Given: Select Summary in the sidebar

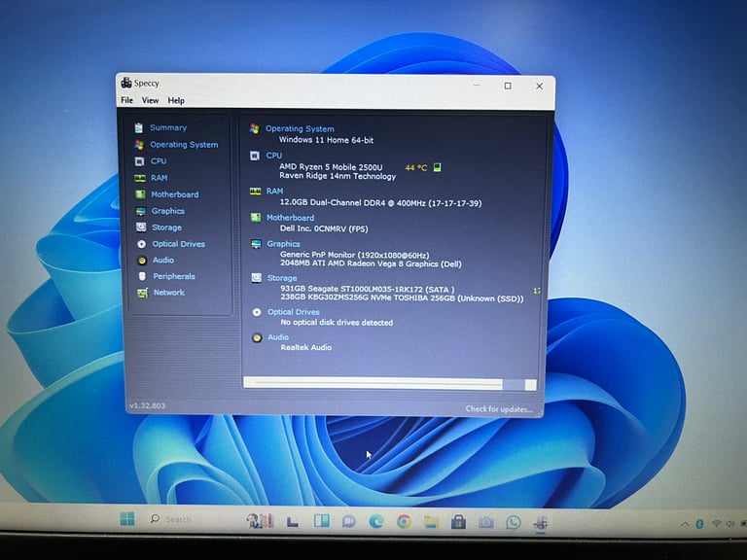Looking at the screenshot, I should coord(168,127).
